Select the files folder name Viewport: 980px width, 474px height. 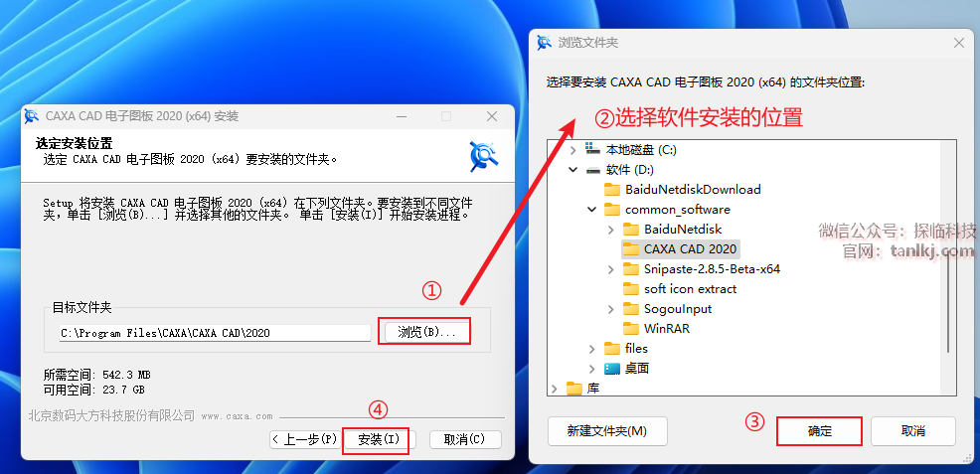click(636, 349)
